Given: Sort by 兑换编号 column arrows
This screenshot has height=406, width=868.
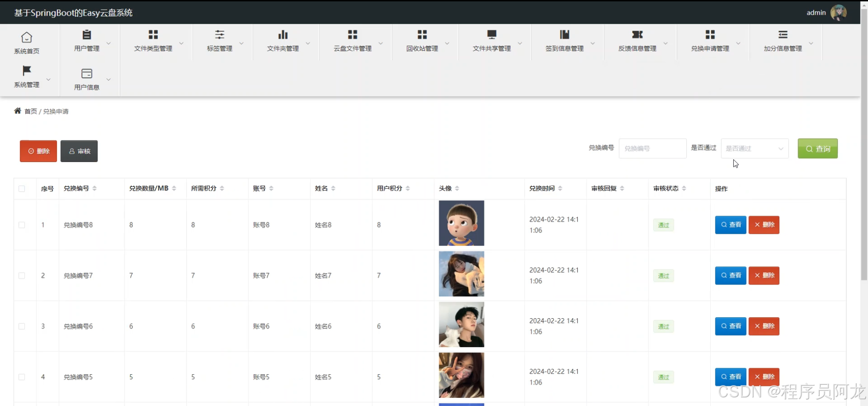Looking at the screenshot, I should click(94, 188).
